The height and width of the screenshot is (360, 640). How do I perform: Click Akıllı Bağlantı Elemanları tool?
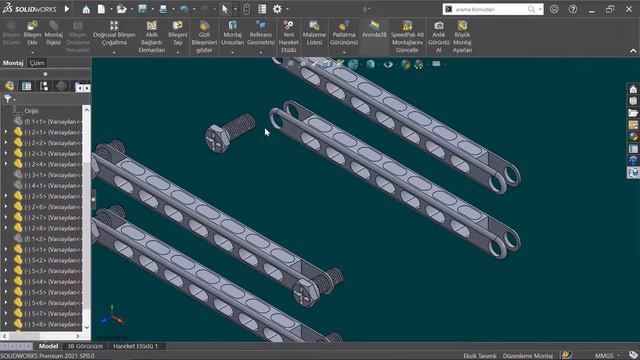[152, 37]
